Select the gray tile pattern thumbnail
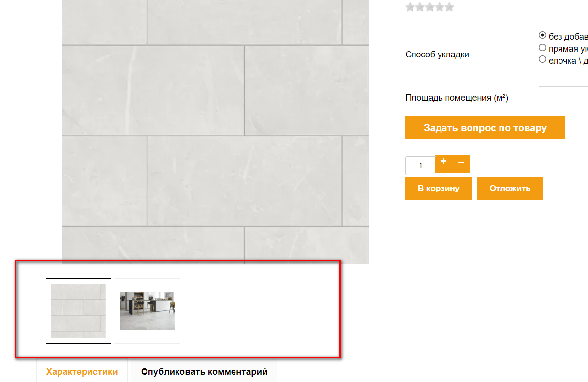 78,311
